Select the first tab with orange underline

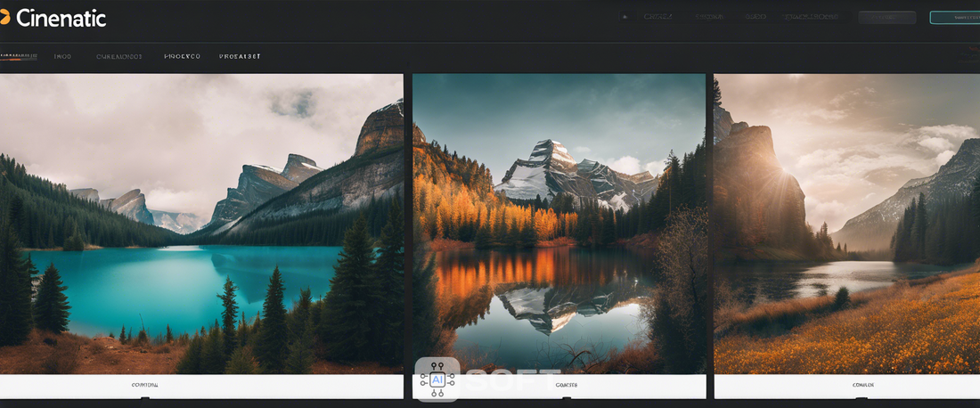(x=19, y=56)
